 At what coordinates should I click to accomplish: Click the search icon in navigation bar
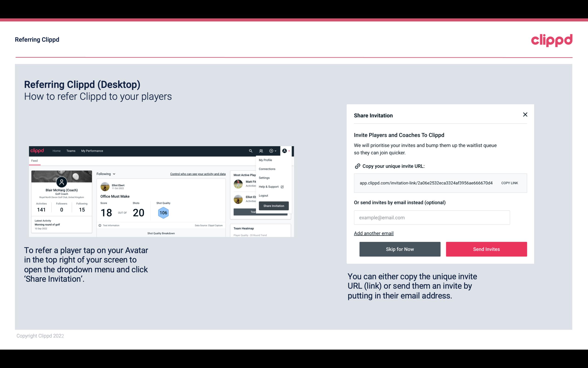pyautogui.click(x=250, y=151)
